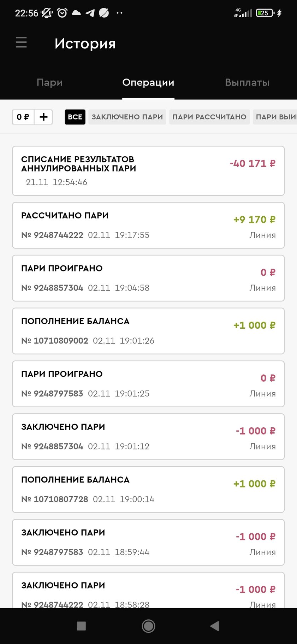Image resolution: width=297 pixels, height=644 pixels.
Task: Enable the ВСЕ filter chip
Action: pos(75,117)
